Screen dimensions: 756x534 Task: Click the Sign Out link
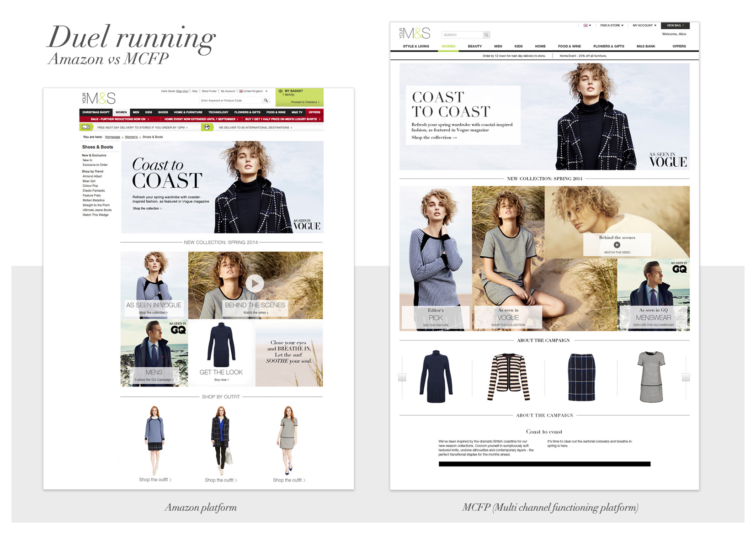[x=182, y=91]
